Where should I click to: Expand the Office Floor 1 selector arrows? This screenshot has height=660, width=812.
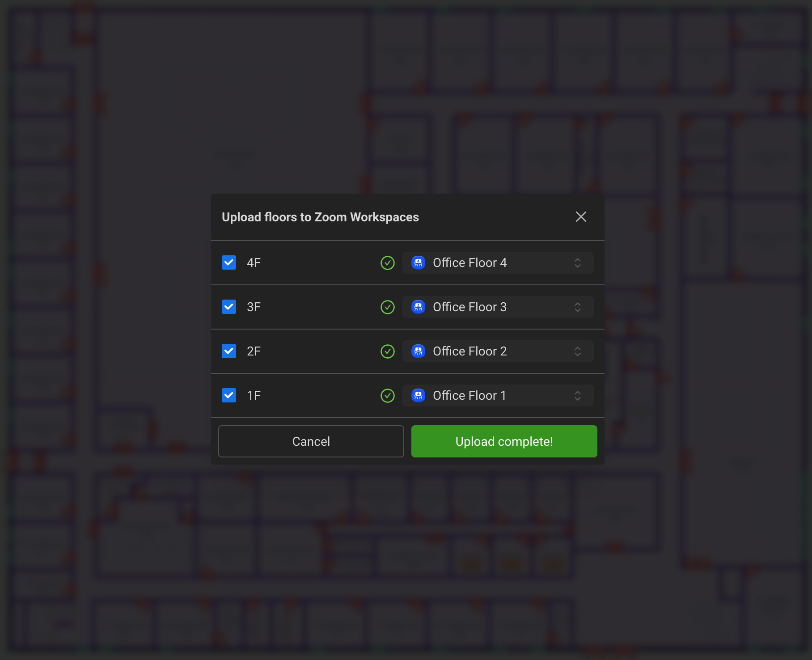[577, 396]
